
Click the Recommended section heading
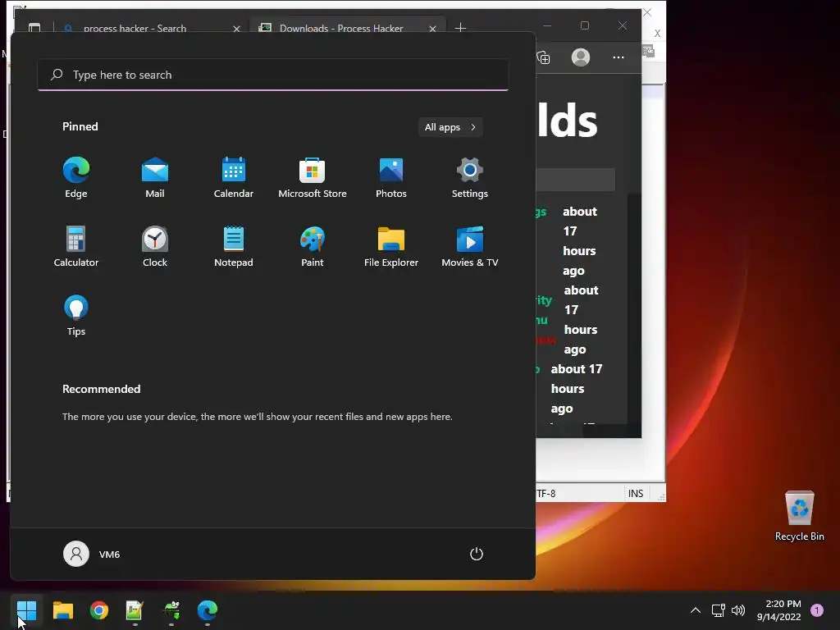pyautogui.click(x=101, y=389)
